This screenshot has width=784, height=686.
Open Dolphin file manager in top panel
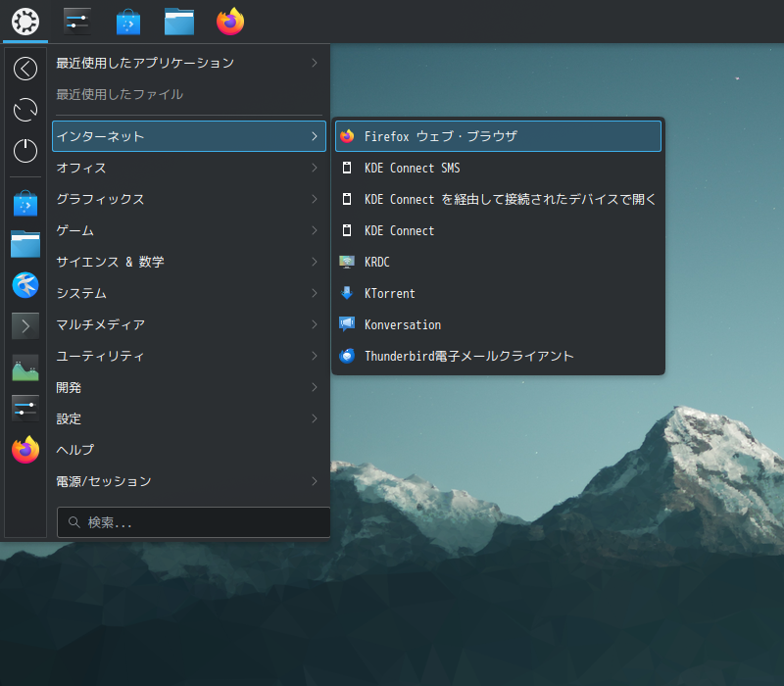click(x=179, y=22)
